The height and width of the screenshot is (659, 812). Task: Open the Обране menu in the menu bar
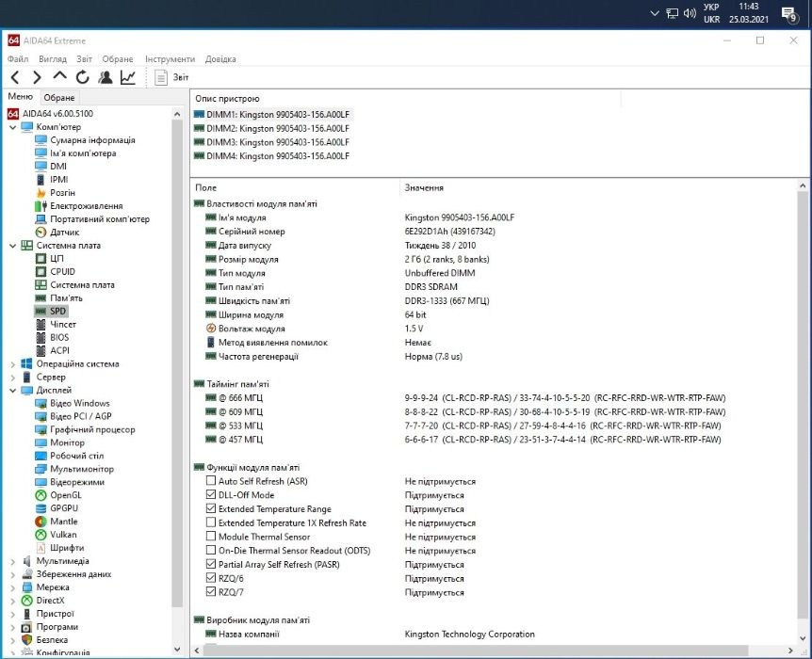(x=118, y=59)
